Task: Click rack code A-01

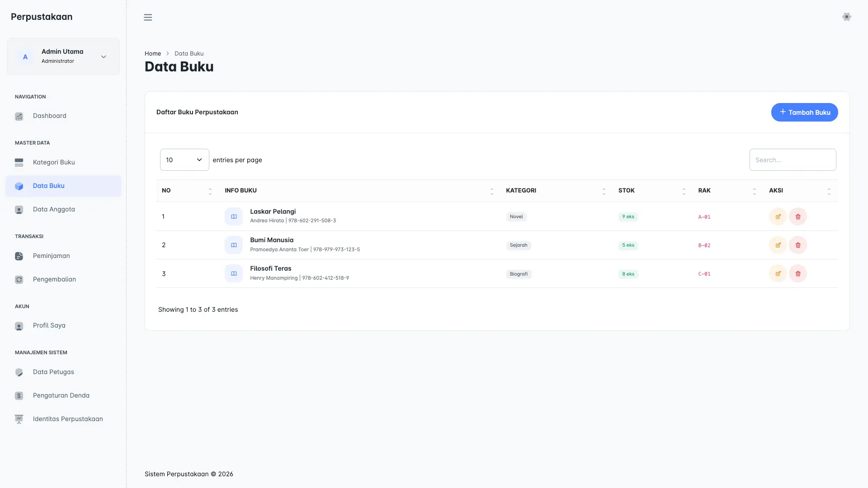Action: 704,217
